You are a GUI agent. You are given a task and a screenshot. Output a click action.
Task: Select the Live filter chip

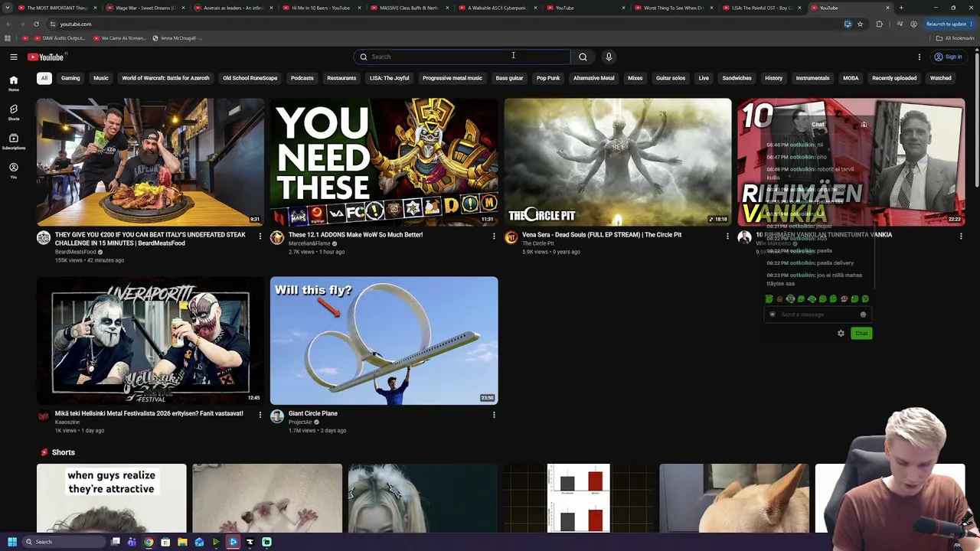(x=704, y=78)
